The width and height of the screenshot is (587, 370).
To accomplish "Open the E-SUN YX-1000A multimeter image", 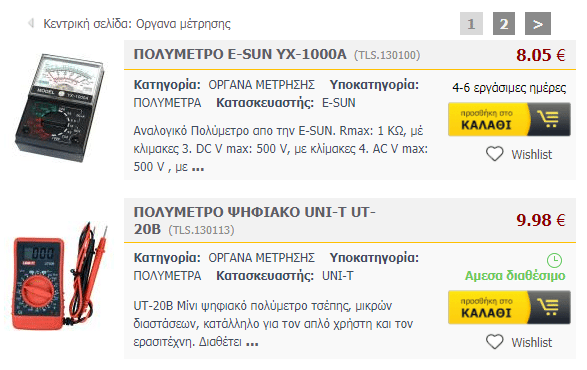I will click(60, 108).
